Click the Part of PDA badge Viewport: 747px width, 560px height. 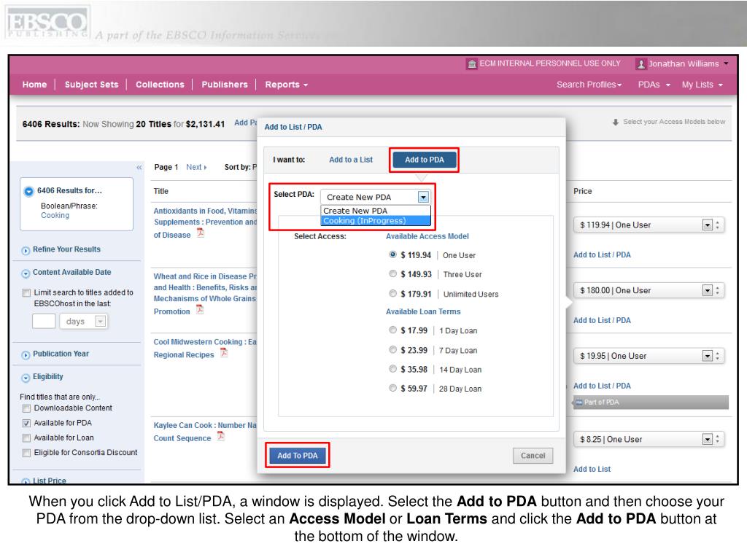click(x=651, y=402)
